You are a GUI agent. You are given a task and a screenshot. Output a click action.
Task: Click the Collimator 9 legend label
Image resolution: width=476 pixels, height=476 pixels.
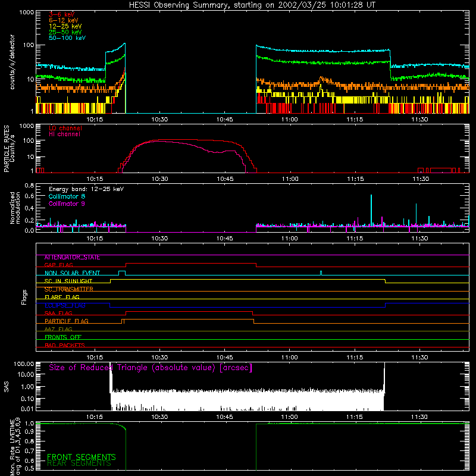67,203
